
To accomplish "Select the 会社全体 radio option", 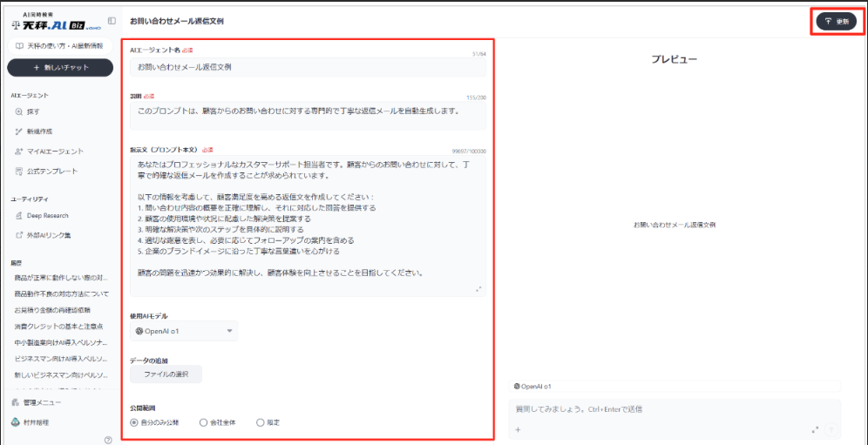I will pyautogui.click(x=218, y=422).
